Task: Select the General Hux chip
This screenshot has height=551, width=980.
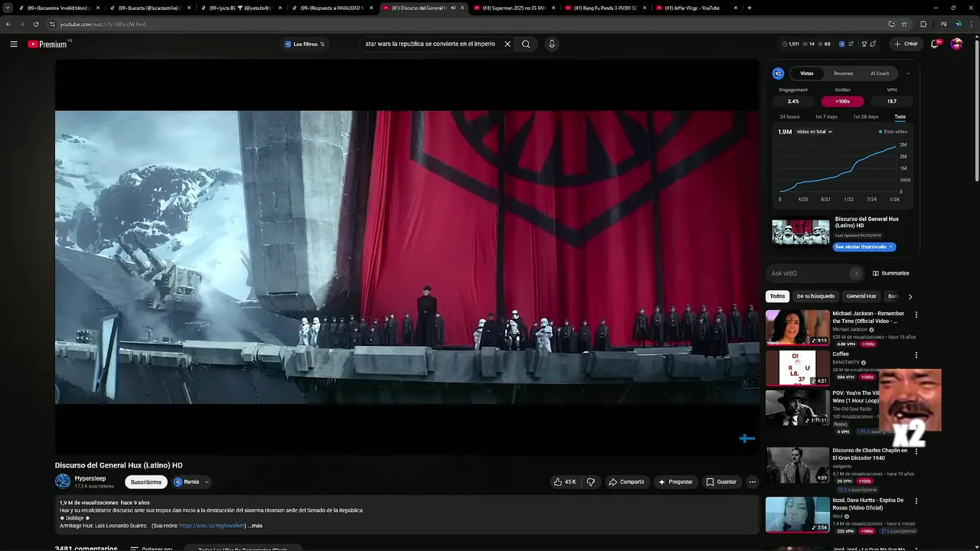Action: coord(861,296)
